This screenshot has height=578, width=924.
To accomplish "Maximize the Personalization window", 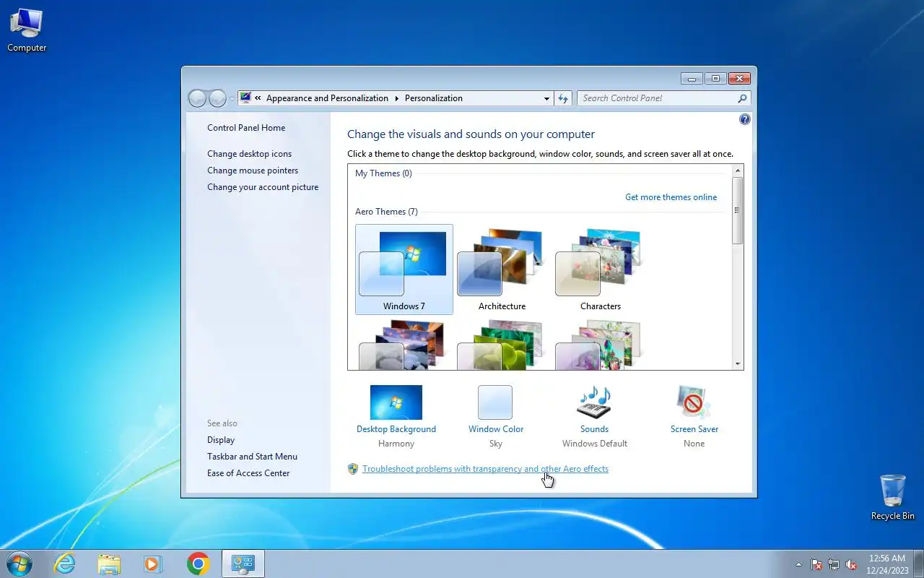I will pos(716,79).
